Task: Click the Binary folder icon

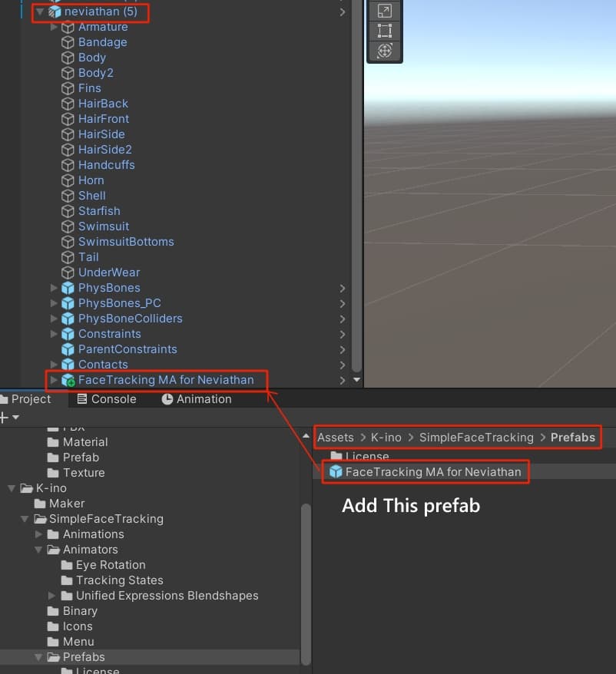Action: (x=53, y=611)
